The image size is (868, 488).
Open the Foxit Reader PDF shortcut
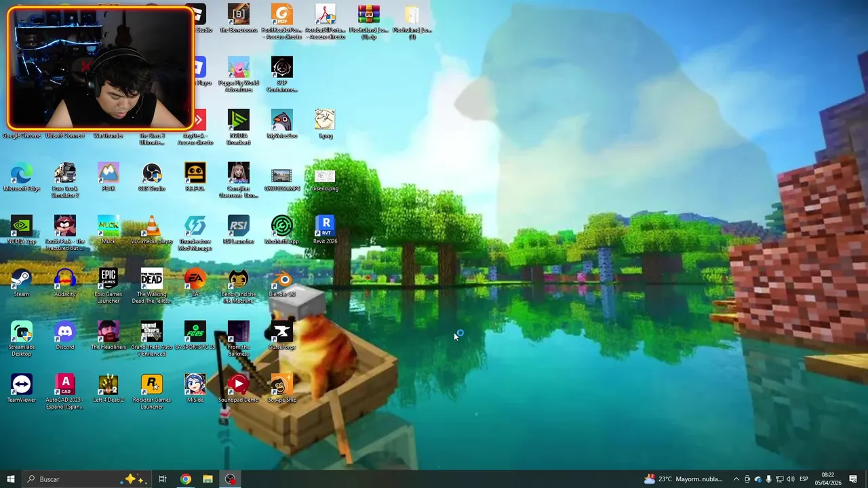coord(282,21)
